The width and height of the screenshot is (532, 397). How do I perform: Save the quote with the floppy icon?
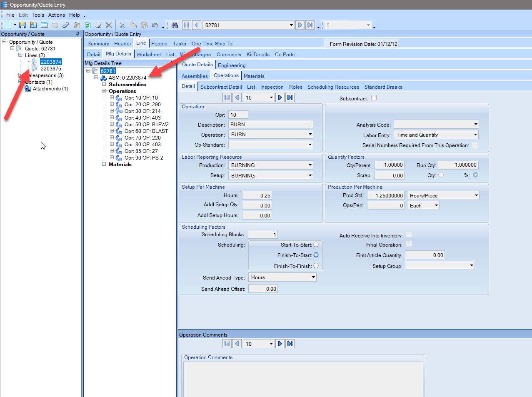[x=22, y=25]
